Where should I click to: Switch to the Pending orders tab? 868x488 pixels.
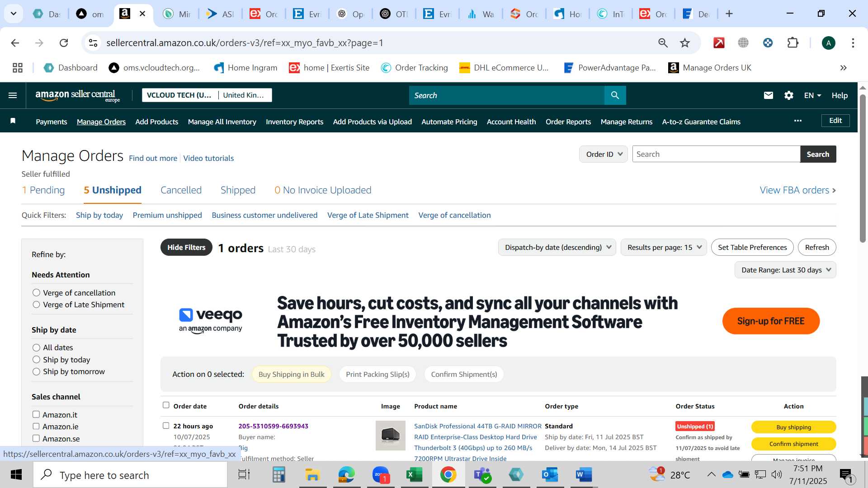(x=43, y=190)
